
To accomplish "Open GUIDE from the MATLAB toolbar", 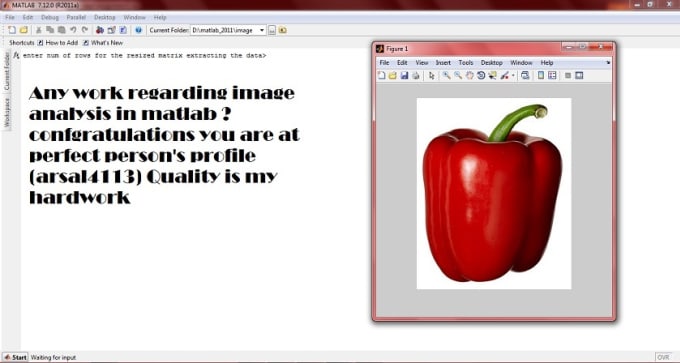I will coord(111,30).
